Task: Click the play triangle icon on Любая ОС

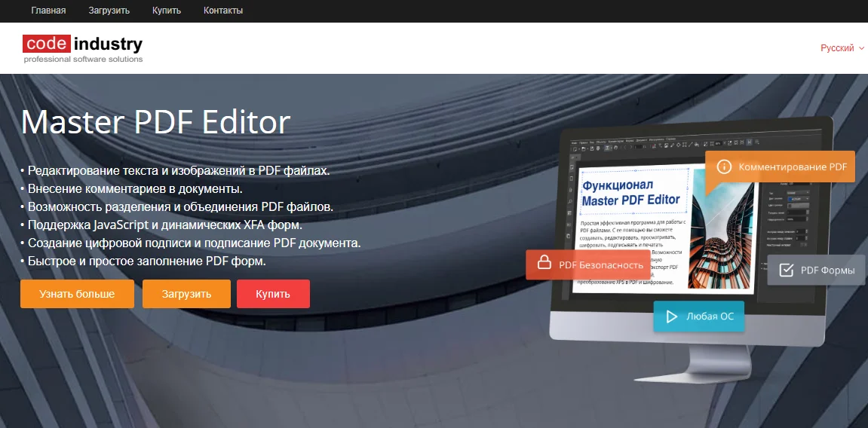Action: click(x=671, y=316)
